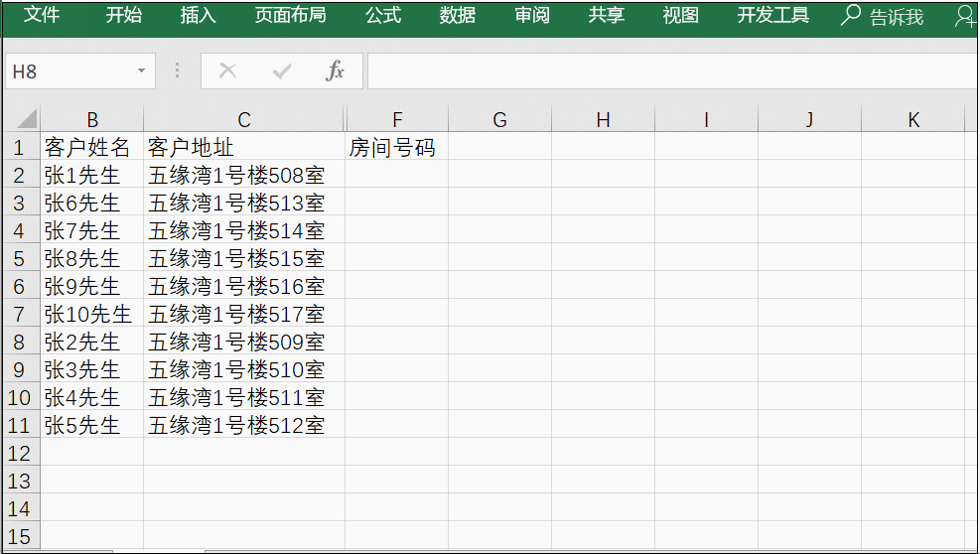Click address cell 五缘湾1号楼517室
Viewport: 980px width, 554px height.
pos(243,314)
